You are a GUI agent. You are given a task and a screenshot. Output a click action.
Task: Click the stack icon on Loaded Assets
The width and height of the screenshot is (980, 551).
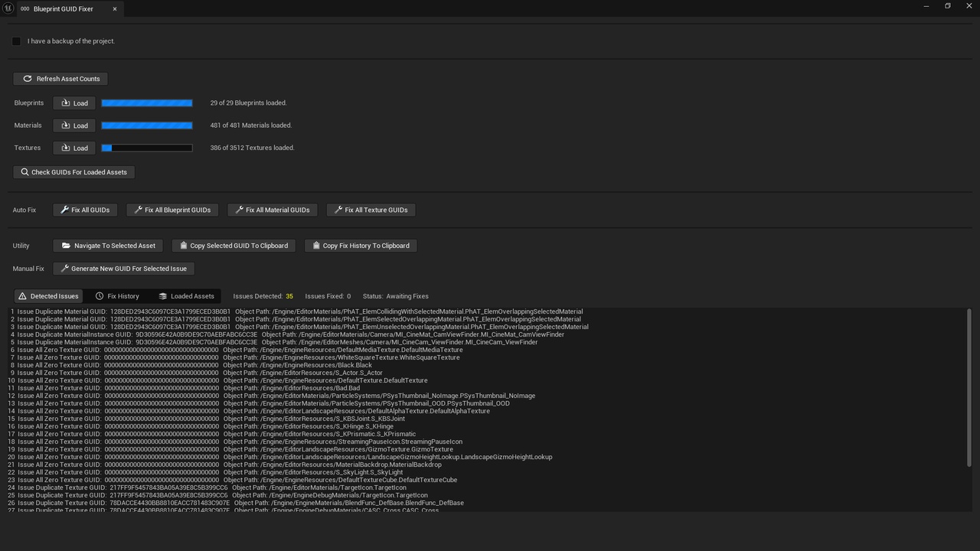pyautogui.click(x=162, y=296)
